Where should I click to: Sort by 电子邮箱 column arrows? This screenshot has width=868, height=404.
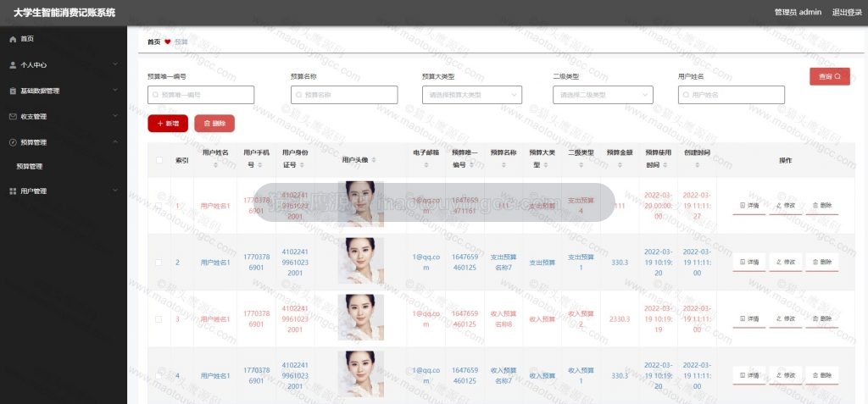pyautogui.click(x=426, y=165)
